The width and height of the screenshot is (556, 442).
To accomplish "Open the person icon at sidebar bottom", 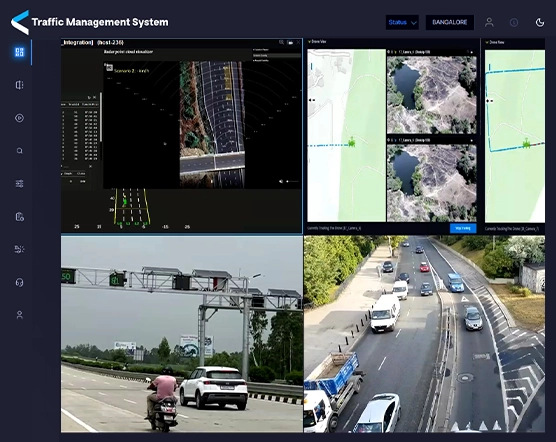I will click(20, 315).
